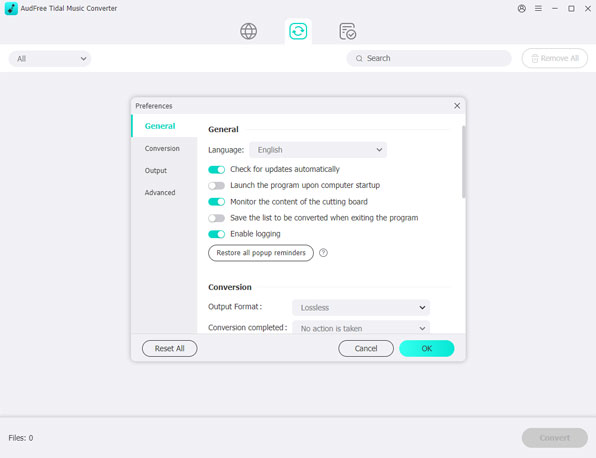This screenshot has height=458, width=596.
Task: Minimize the AudFree window
Action: pos(555,8)
